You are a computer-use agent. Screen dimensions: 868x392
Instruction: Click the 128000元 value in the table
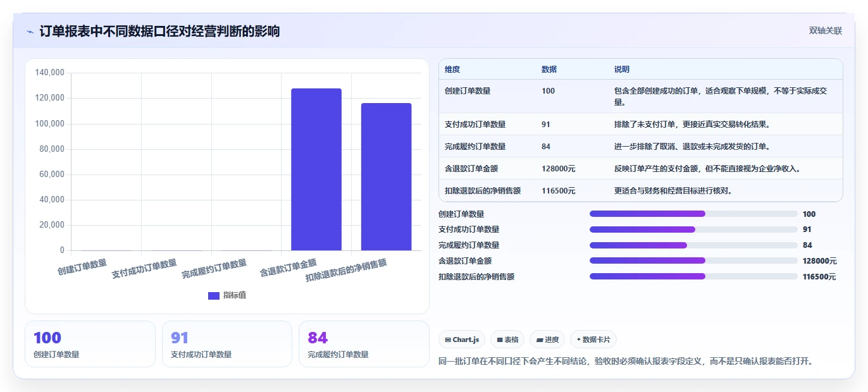559,169
